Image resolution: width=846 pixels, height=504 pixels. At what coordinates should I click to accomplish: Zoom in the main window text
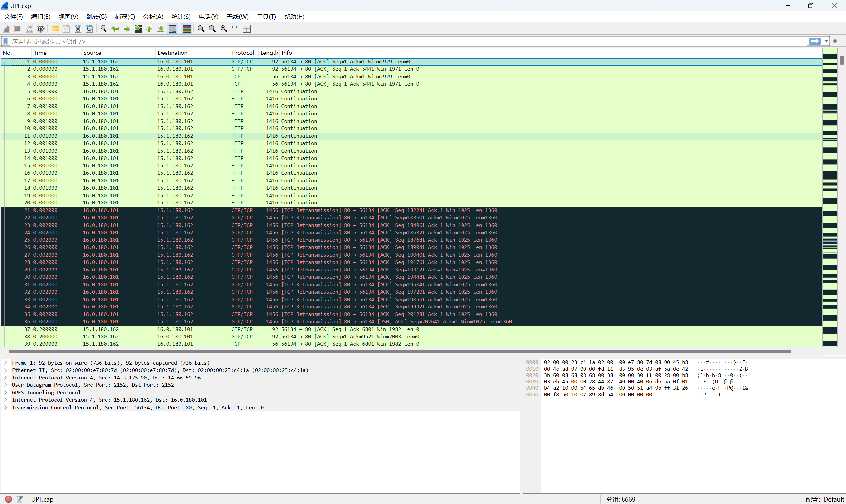click(201, 29)
